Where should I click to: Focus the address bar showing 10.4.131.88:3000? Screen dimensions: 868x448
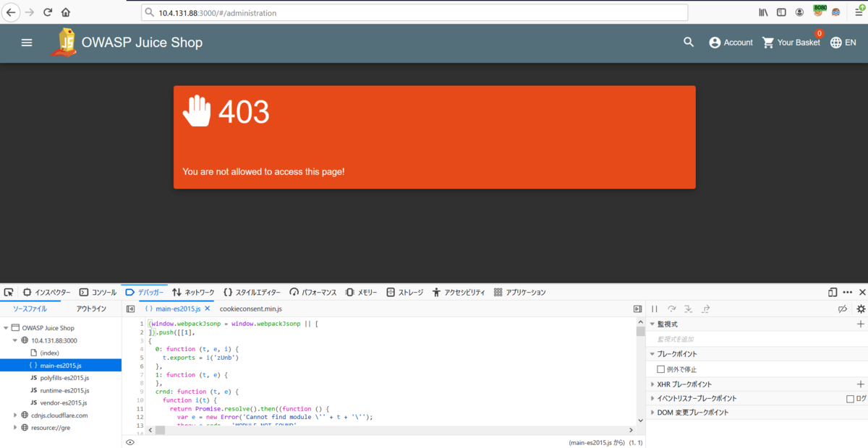414,12
